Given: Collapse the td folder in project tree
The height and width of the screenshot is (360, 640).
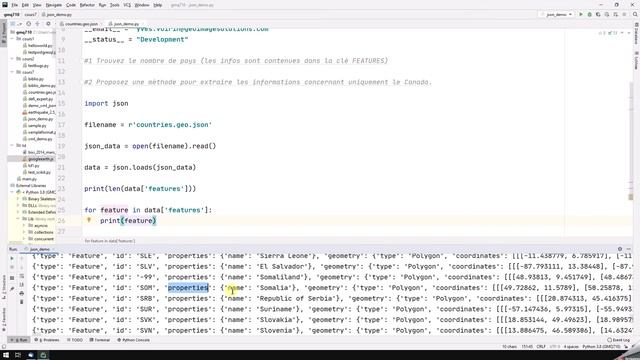Looking at the screenshot, I should [13, 145].
